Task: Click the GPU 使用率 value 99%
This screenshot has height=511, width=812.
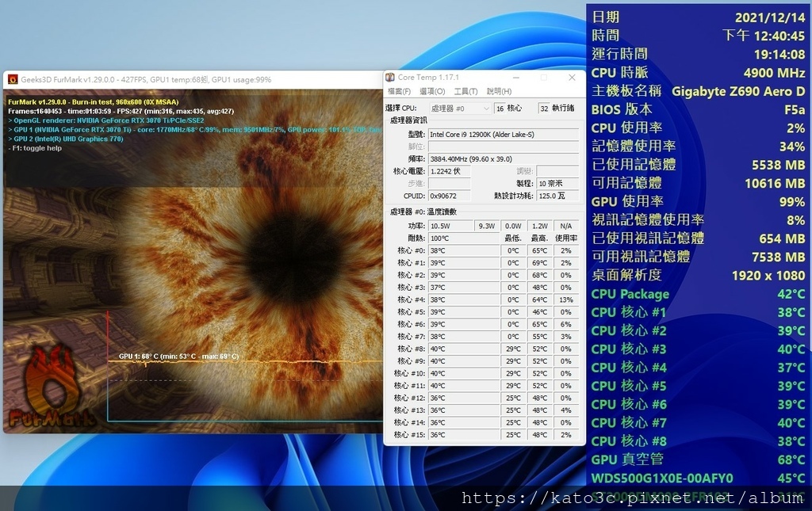Action: point(792,202)
